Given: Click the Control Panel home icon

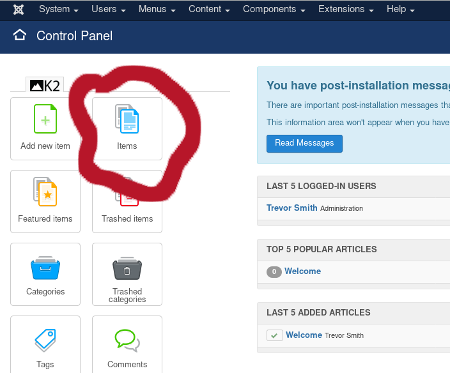Looking at the screenshot, I should pyautogui.click(x=19, y=35).
